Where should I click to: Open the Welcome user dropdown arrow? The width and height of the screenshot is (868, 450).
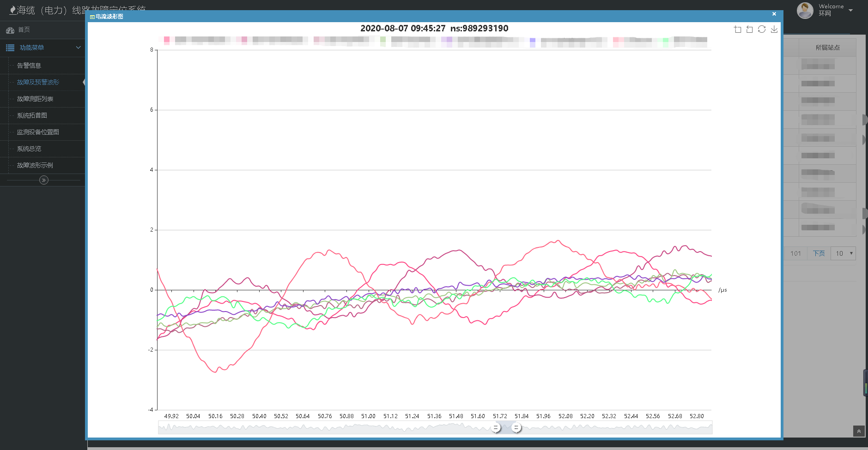tap(851, 10)
